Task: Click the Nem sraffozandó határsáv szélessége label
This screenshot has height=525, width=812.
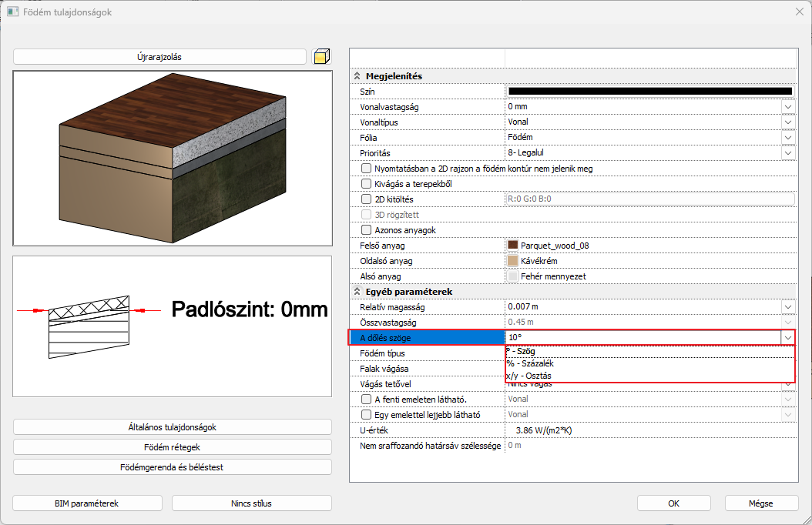Action: click(431, 446)
